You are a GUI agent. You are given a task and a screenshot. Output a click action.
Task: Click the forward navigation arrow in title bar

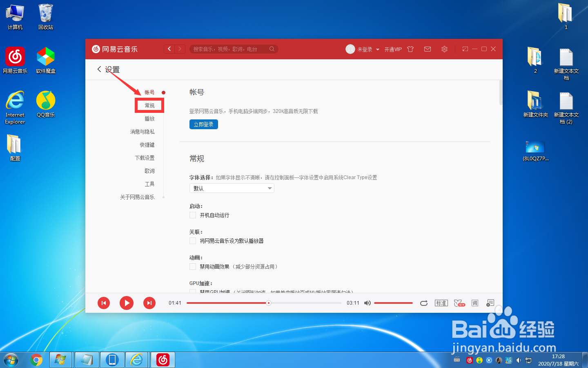tap(180, 49)
